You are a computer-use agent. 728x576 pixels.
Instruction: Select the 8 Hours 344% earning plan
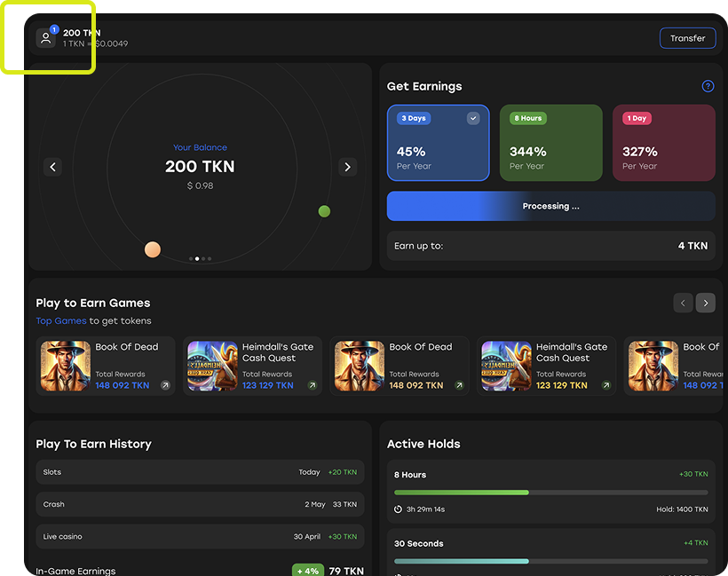click(x=550, y=143)
